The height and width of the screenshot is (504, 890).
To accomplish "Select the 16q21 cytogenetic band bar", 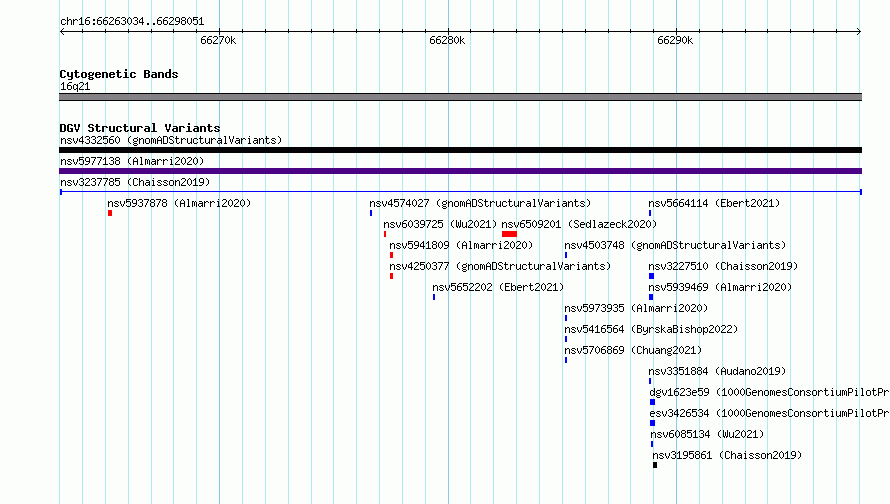I will 460,97.
